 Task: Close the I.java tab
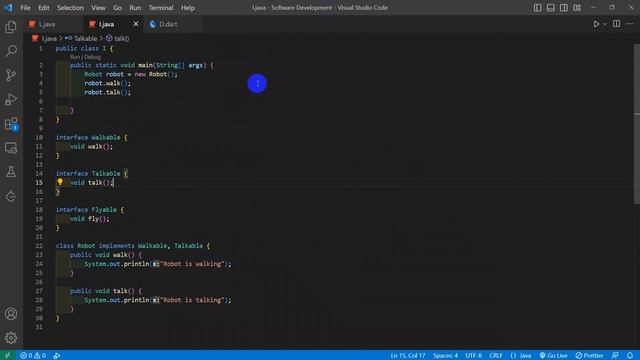[x=136, y=24]
